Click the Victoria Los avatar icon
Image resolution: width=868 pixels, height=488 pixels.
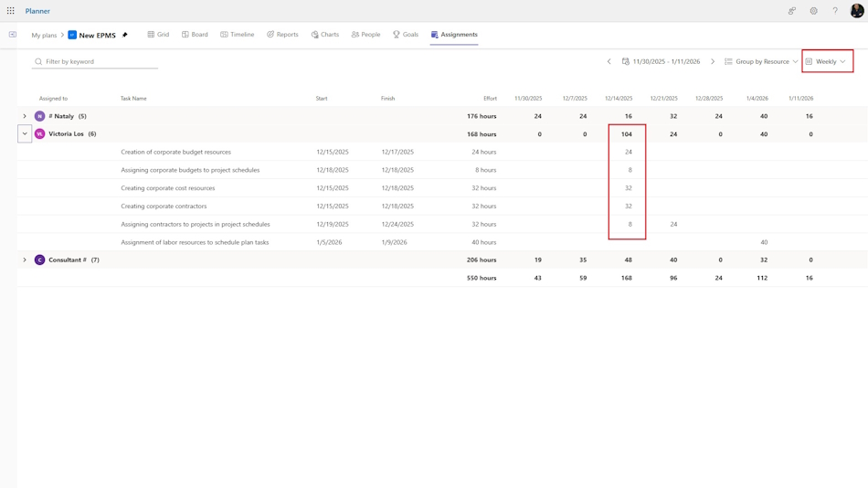tap(39, 134)
